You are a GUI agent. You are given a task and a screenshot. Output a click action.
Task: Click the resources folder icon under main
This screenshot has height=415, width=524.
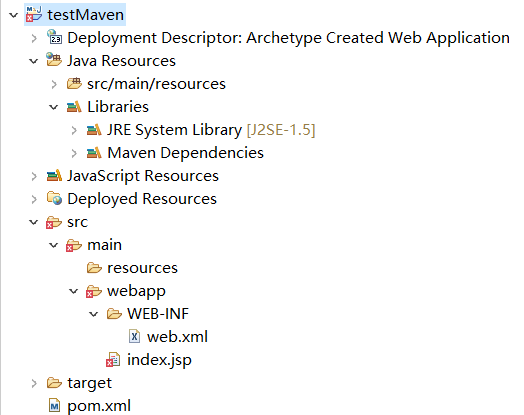pyautogui.click(x=94, y=268)
